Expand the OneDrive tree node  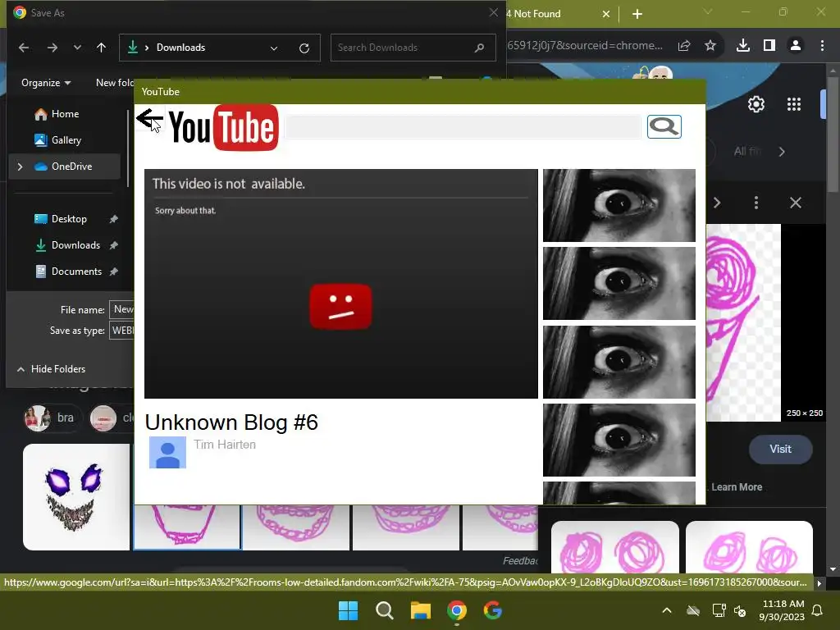click(x=20, y=167)
